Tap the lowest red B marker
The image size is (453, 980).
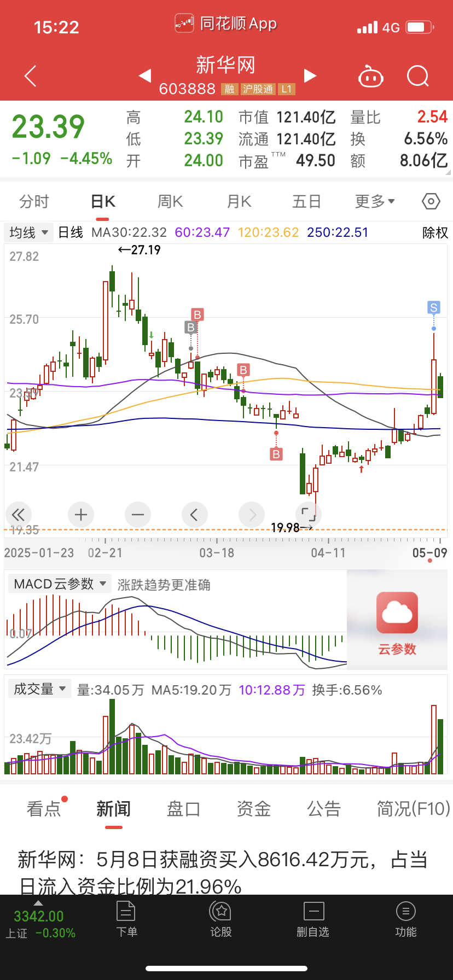click(276, 454)
